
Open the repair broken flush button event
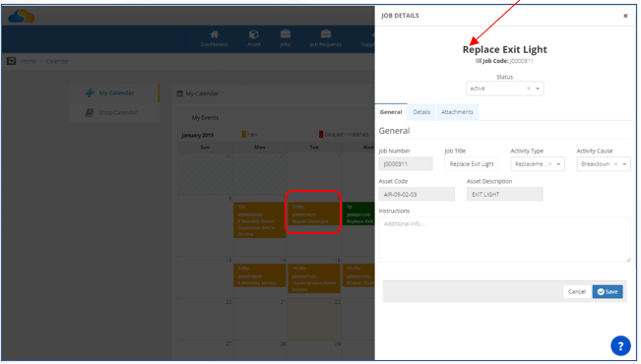click(x=313, y=278)
